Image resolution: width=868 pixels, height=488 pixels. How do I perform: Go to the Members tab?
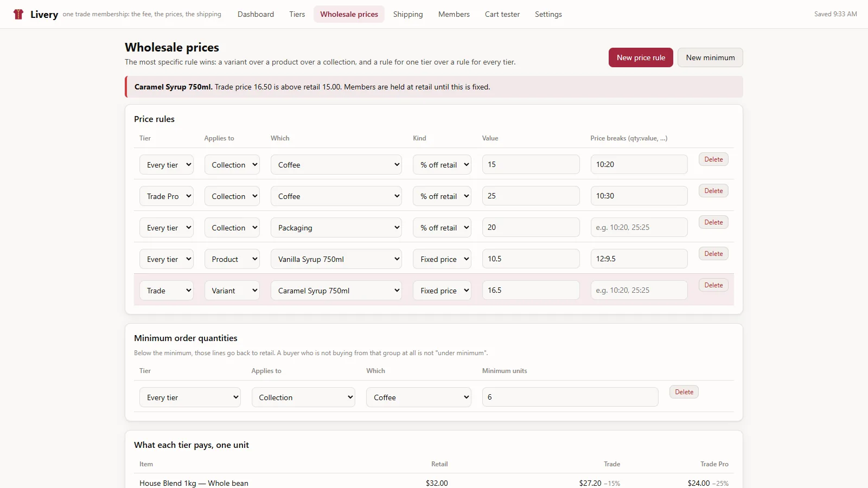454,14
